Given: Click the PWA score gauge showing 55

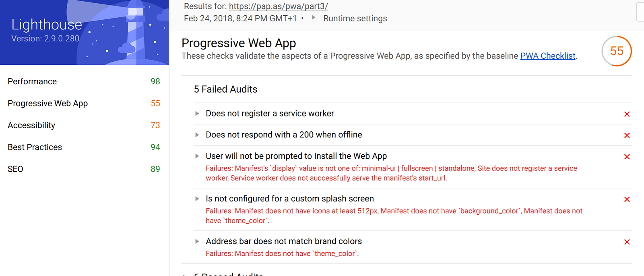Looking at the screenshot, I should point(617,51).
